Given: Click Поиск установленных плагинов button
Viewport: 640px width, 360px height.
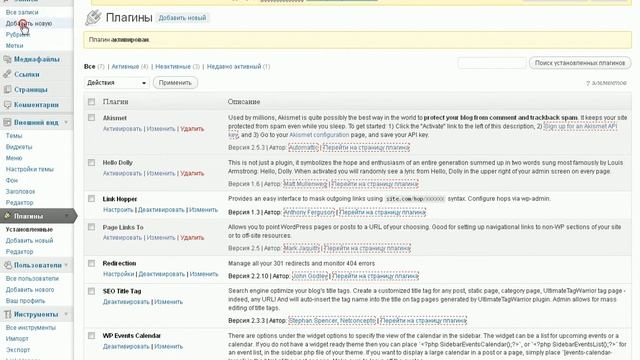Looking at the screenshot, I should click(x=580, y=63).
